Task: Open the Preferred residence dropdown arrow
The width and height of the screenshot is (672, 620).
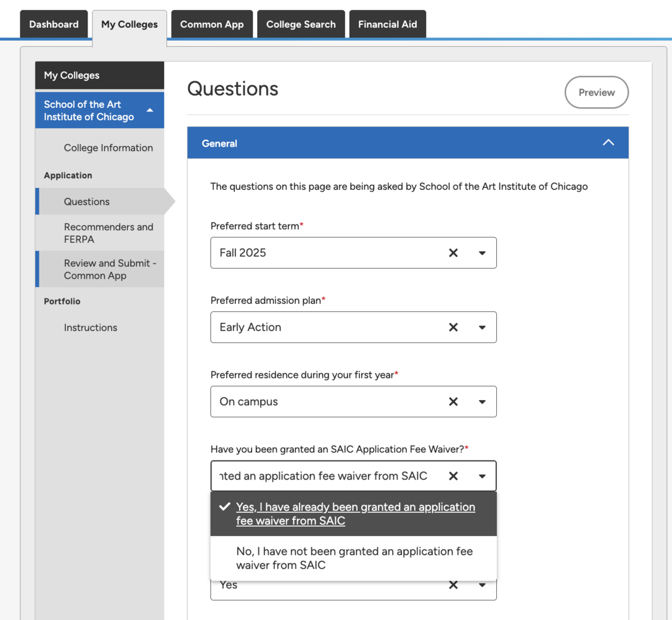Action: tap(482, 402)
